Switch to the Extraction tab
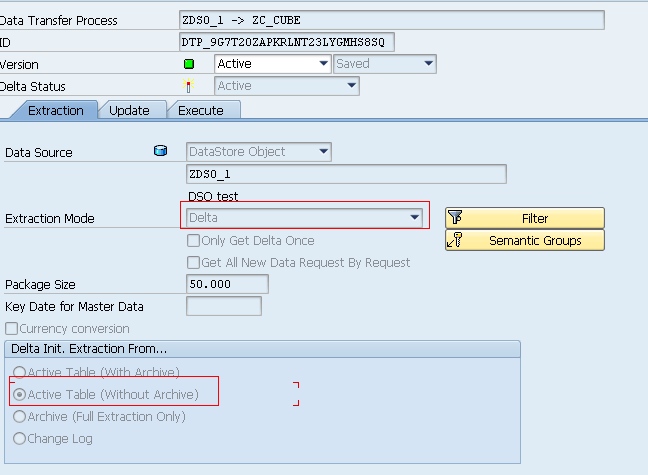 pyautogui.click(x=56, y=111)
